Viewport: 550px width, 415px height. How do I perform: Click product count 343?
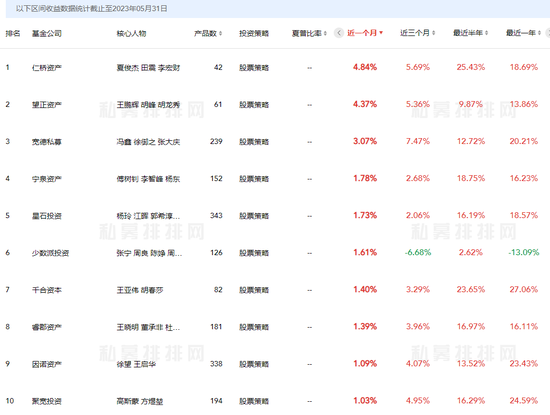pos(216,215)
